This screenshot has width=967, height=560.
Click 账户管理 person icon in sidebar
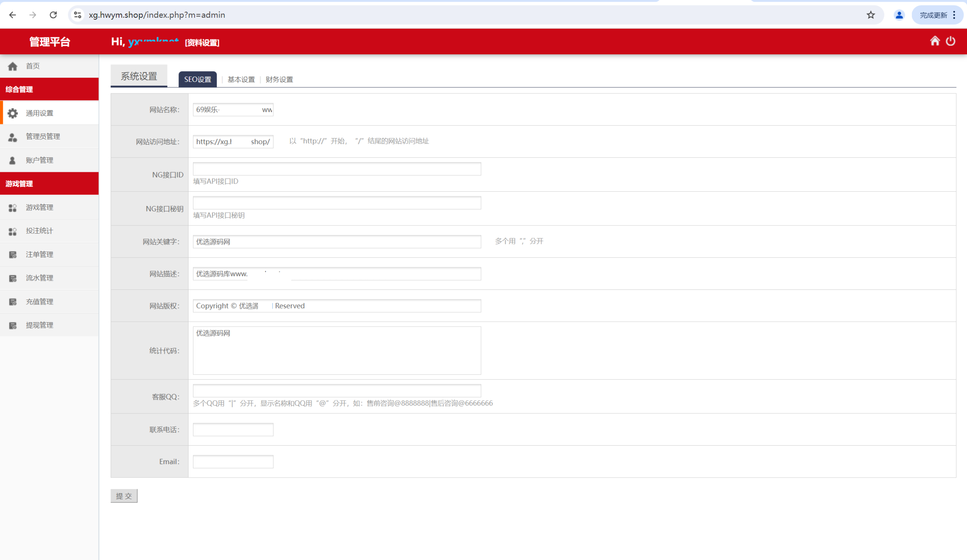click(13, 160)
